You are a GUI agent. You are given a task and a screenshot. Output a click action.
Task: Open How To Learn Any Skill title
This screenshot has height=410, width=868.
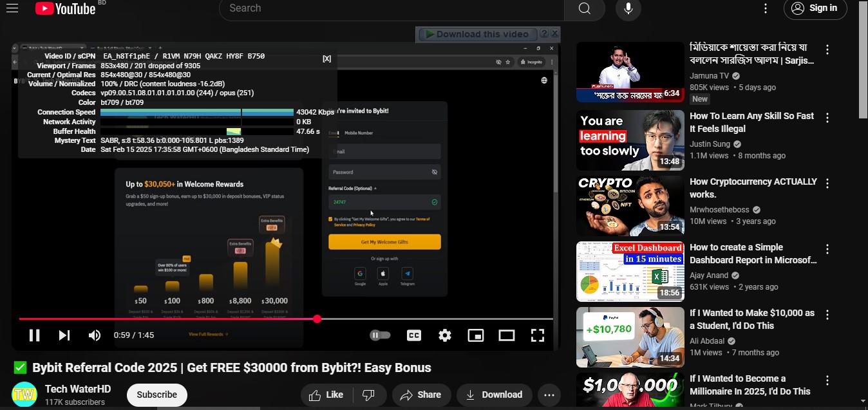(x=752, y=122)
